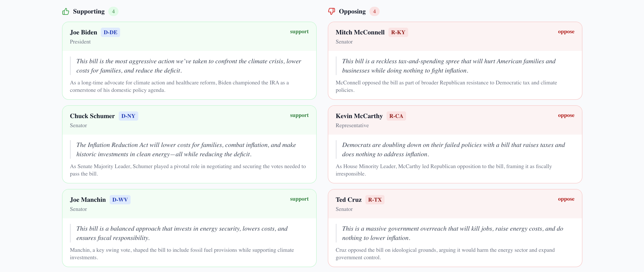Click the R-TX badge beside Ted Cruz

click(x=375, y=200)
